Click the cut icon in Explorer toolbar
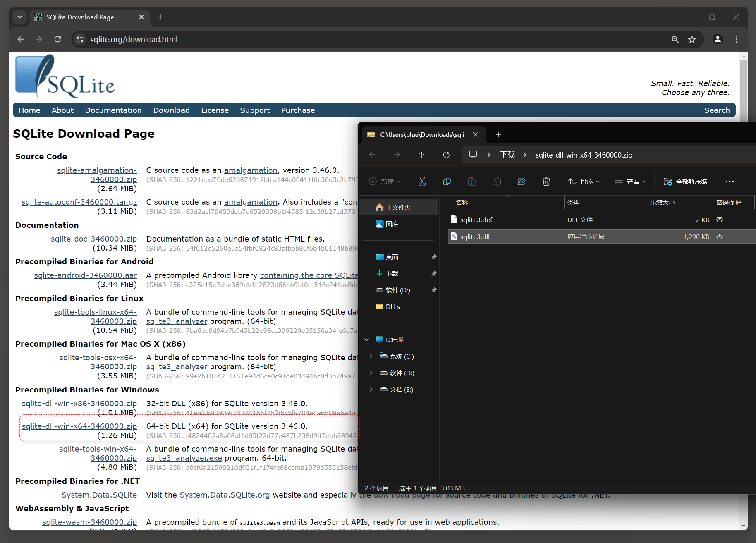 click(x=422, y=182)
